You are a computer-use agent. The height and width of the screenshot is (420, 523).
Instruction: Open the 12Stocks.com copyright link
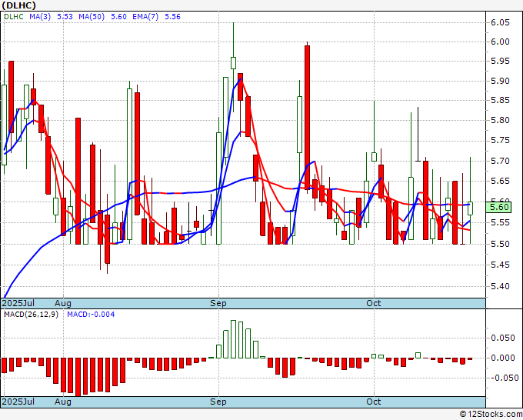[491, 415]
